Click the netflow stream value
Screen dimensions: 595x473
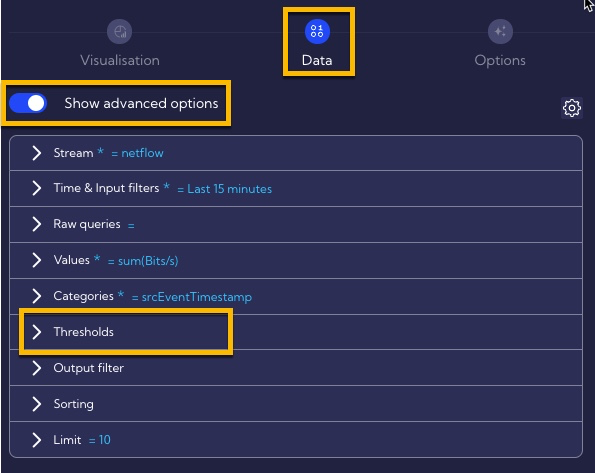click(142, 153)
